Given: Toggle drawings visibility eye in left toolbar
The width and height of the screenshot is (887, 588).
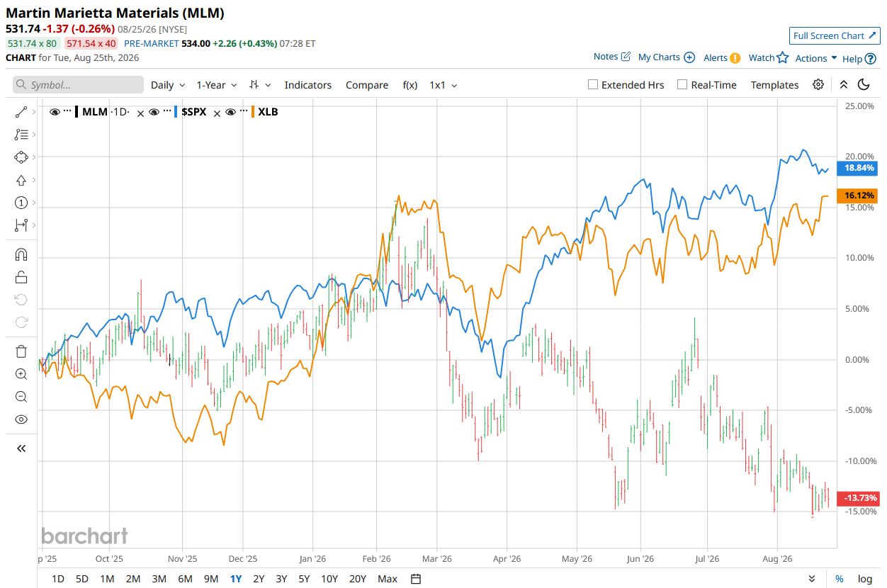Looking at the screenshot, I should 21,419.
